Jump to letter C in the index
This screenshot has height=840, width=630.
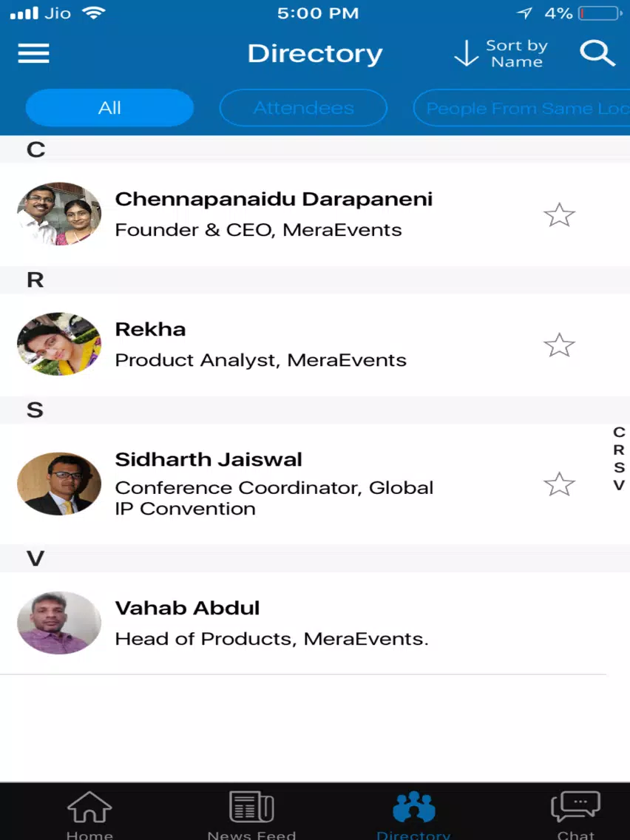tap(619, 433)
